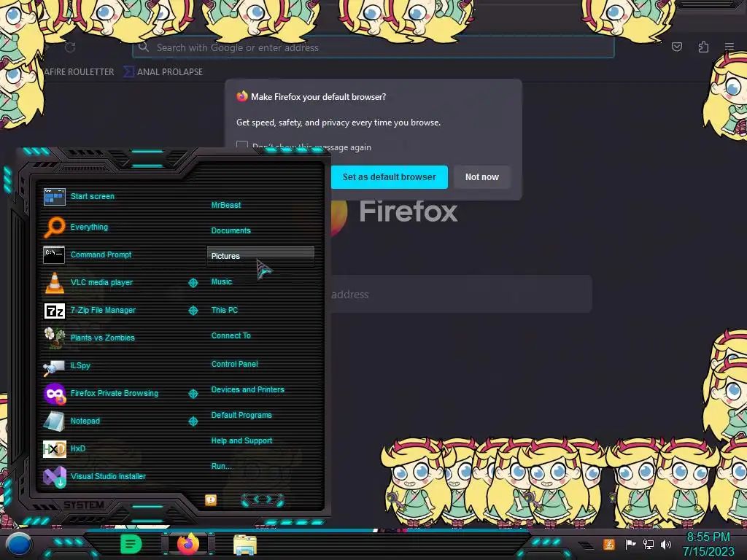Expand 7-Zip File Manager jump list
Viewport: 747px width, 560px height.
(x=193, y=311)
